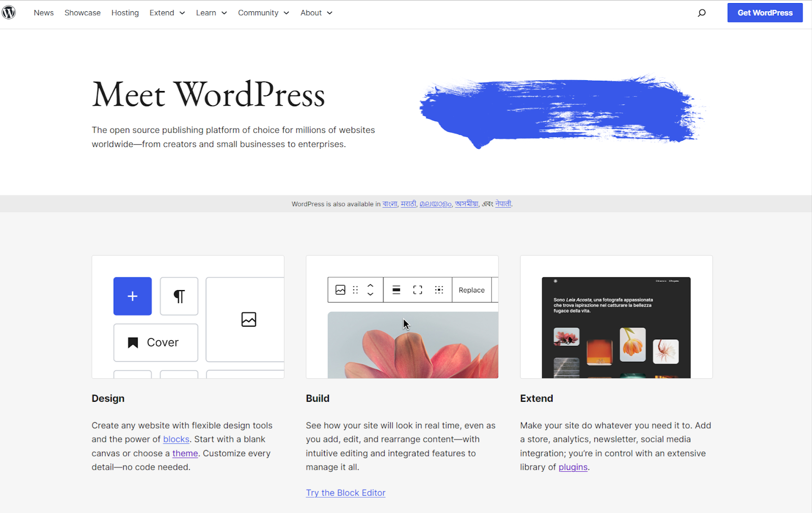This screenshot has width=812, height=513.
Task: Expand the Community menu chevron
Action: pos(286,13)
